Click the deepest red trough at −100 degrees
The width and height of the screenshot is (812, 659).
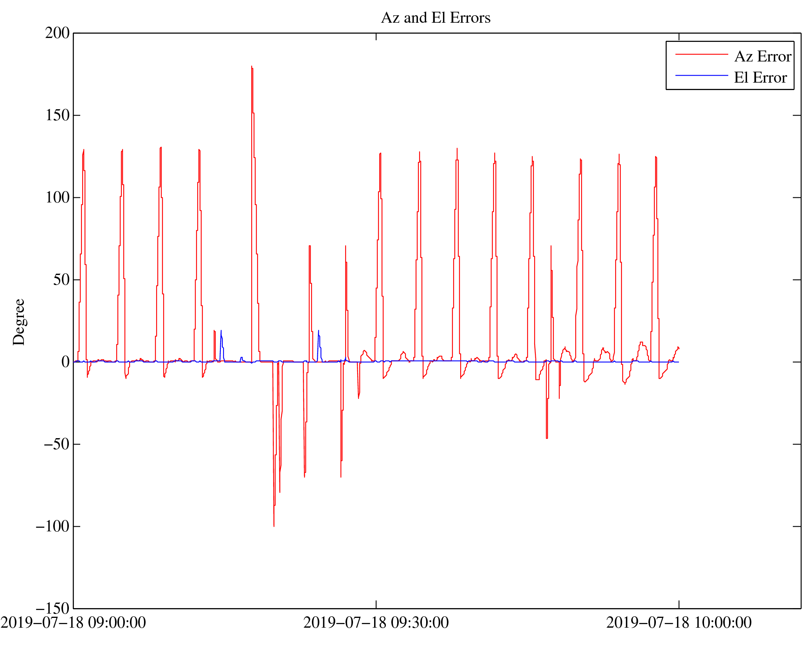click(274, 525)
